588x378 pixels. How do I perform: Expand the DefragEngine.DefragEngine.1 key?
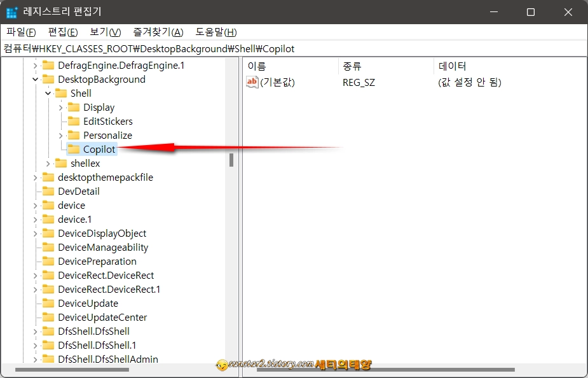(x=35, y=66)
